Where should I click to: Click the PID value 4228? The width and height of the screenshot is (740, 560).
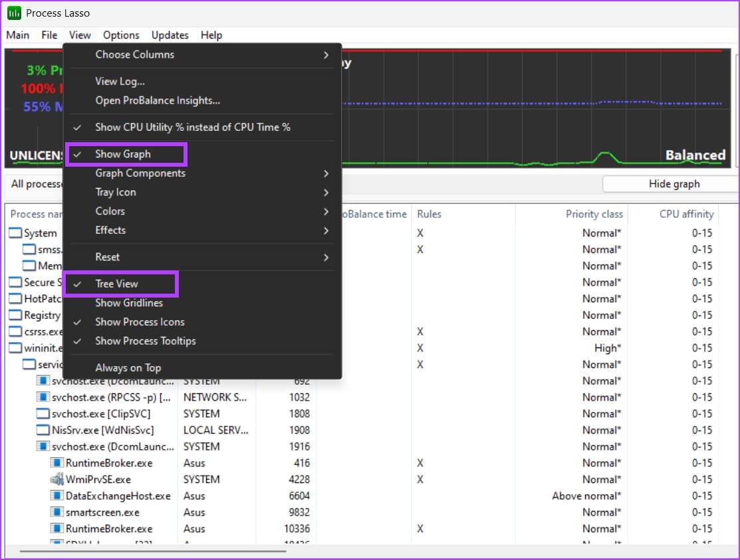click(299, 480)
